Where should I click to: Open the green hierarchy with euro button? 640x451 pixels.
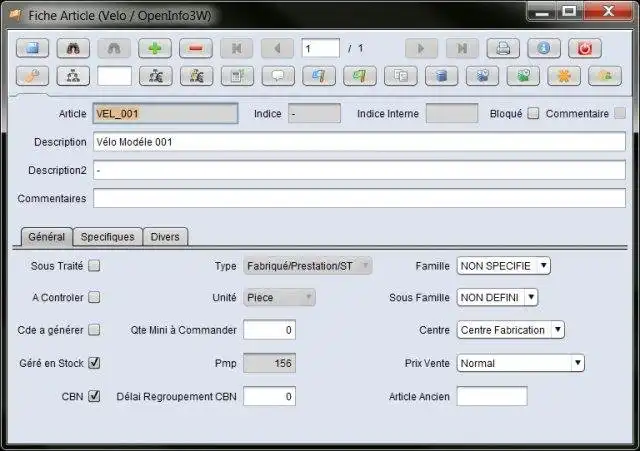point(196,76)
